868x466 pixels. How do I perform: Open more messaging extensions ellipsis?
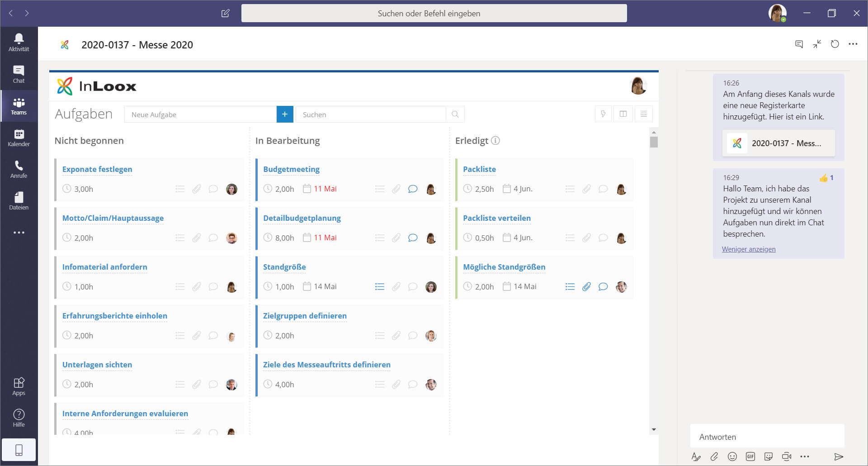805,456
